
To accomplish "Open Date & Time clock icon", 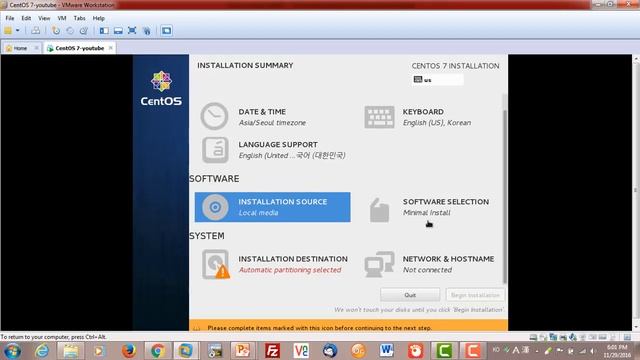I will [214, 116].
